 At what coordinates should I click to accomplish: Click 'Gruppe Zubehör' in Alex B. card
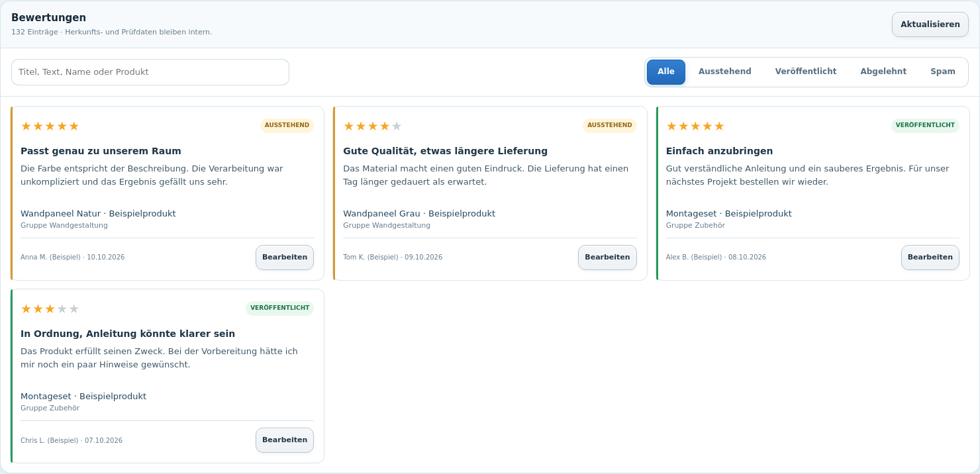pos(695,226)
